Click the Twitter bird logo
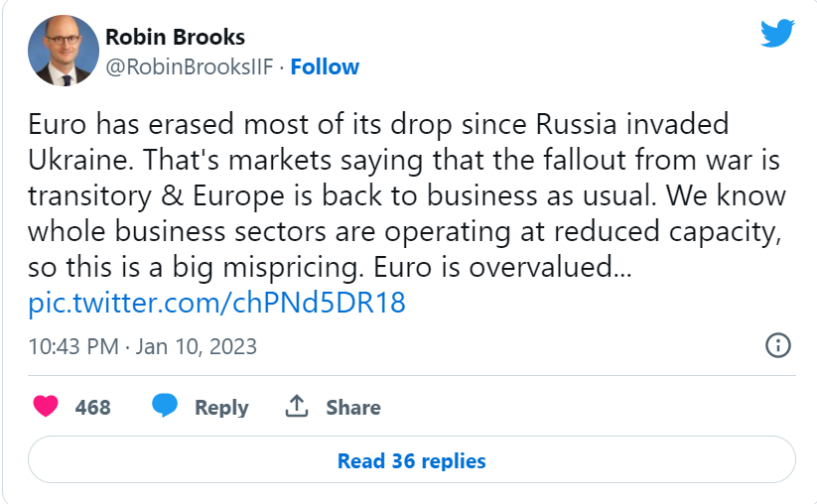Viewport: 817px width, 504px height. (777, 35)
